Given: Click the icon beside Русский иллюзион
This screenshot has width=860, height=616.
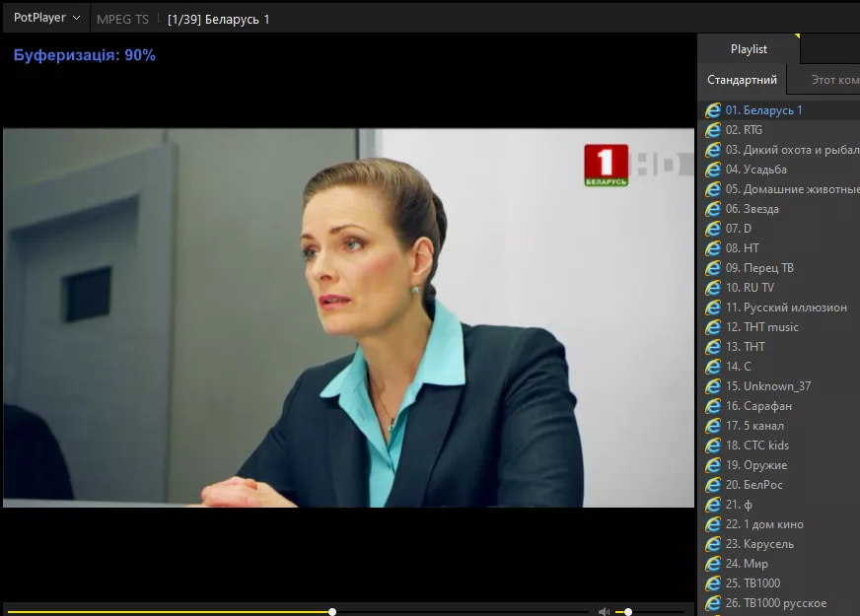Looking at the screenshot, I should (712, 308).
